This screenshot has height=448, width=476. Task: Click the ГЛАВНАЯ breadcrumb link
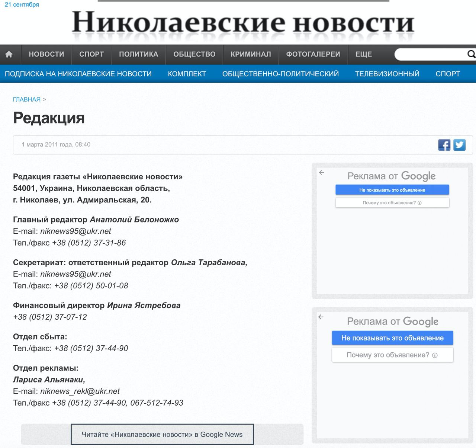point(27,99)
